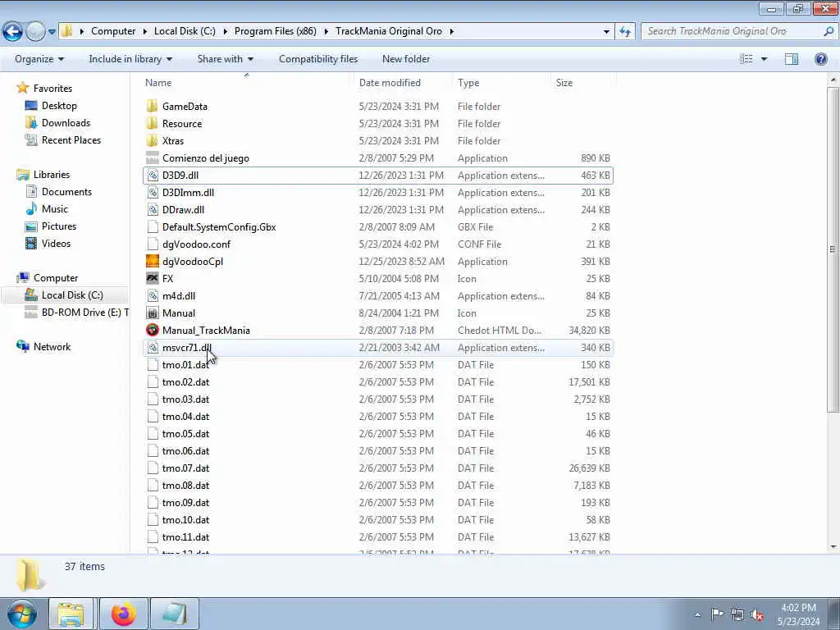Select the Manual_TrackMania document icon

152,330
